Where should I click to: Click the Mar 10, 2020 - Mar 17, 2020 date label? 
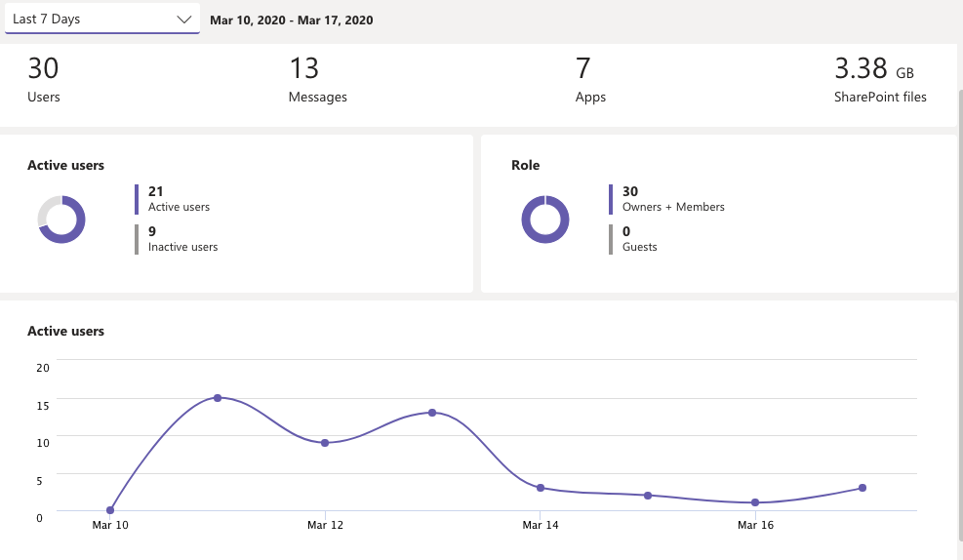(x=291, y=20)
